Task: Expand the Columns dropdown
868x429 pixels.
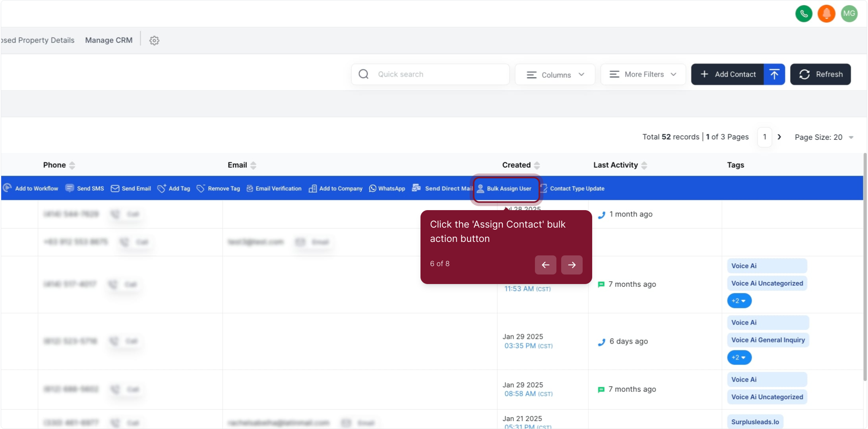Action: click(x=555, y=75)
